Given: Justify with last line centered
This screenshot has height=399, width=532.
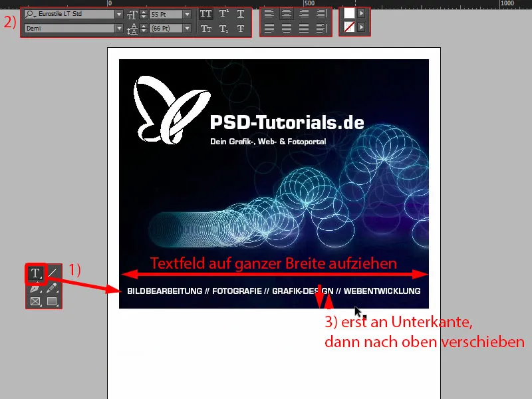Looking at the screenshot, I should tap(287, 28).
